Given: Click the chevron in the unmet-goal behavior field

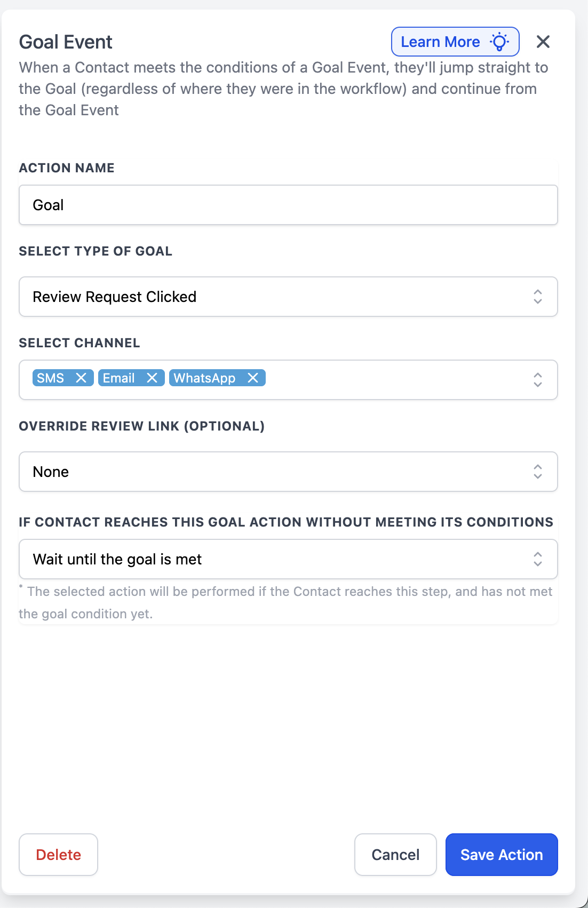Looking at the screenshot, I should point(537,559).
